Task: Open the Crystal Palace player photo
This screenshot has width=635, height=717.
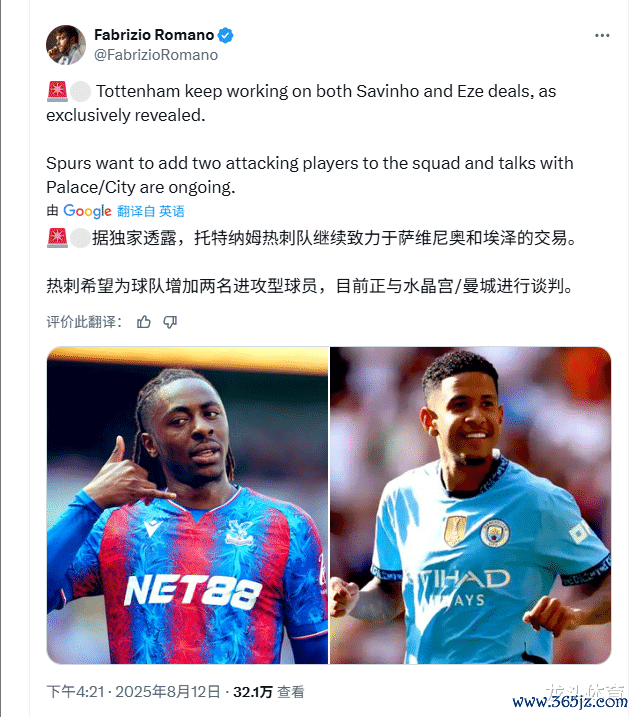Action: tap(187, 505)
